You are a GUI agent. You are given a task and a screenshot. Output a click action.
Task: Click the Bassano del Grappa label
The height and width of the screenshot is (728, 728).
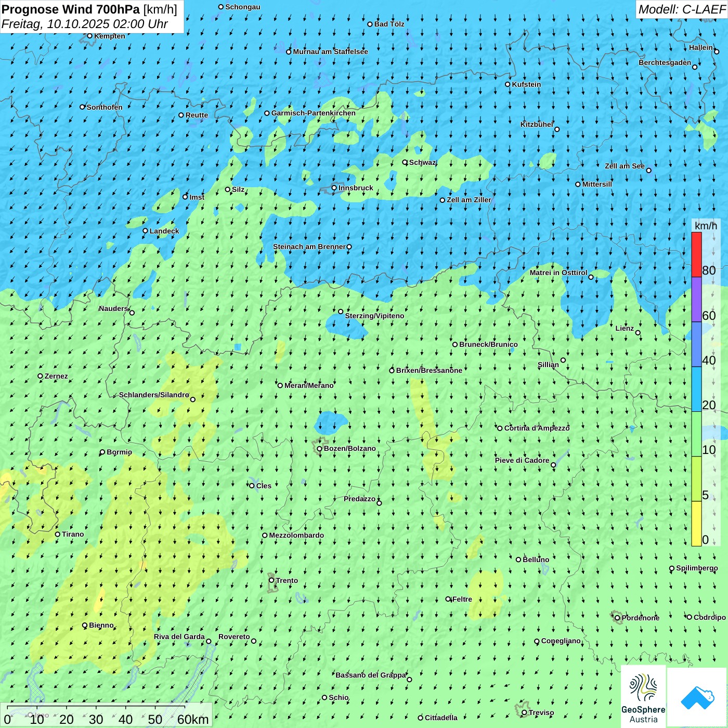pos(371,675)
